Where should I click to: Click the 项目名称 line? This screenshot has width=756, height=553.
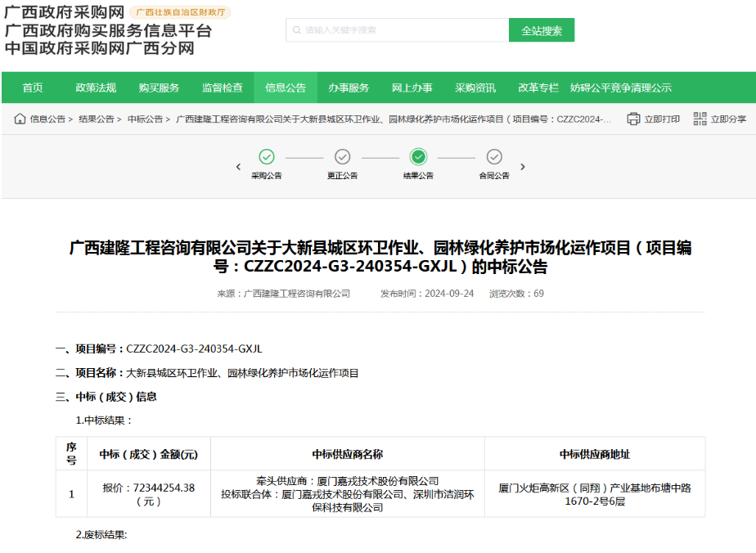coord(207,373)
